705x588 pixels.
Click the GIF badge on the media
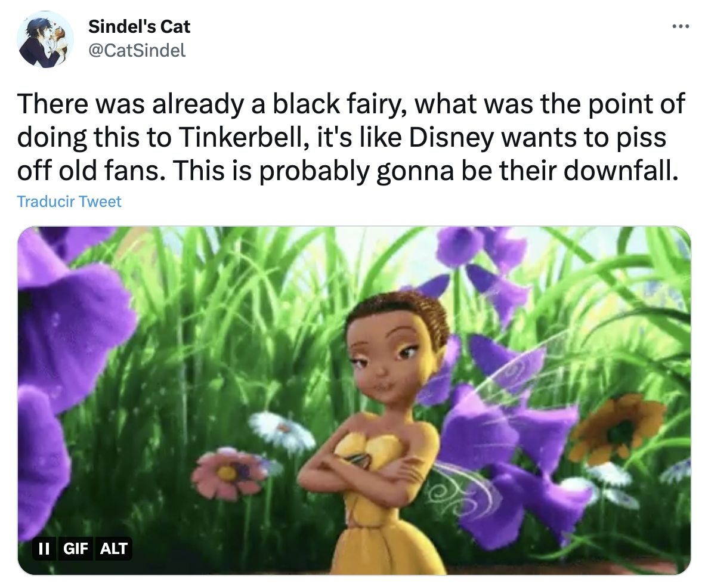[76, 549]
